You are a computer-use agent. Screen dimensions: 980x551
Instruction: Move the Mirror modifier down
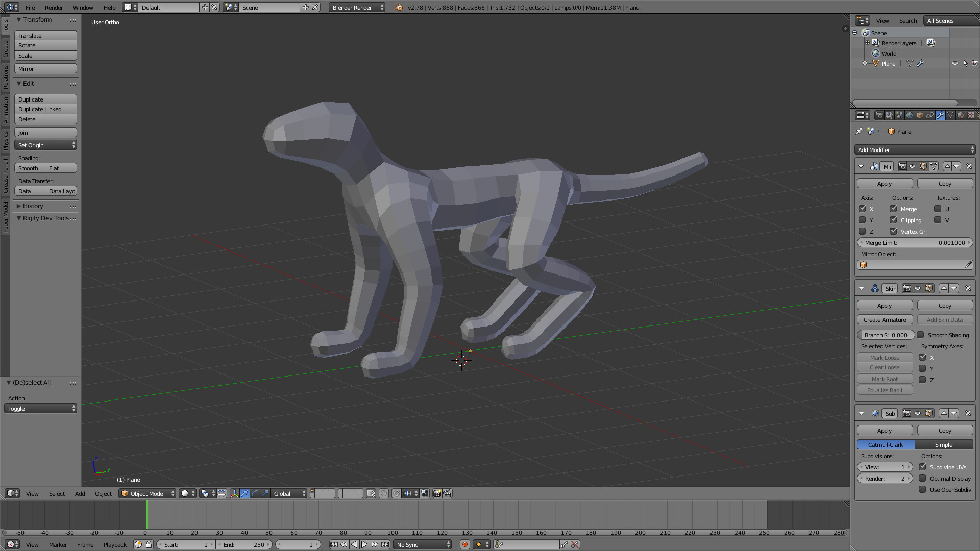pyautogui.click(x=957, y=166)
